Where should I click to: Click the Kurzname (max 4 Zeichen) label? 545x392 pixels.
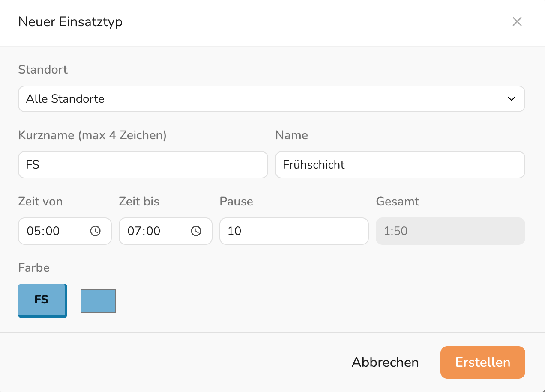[92, 135]
